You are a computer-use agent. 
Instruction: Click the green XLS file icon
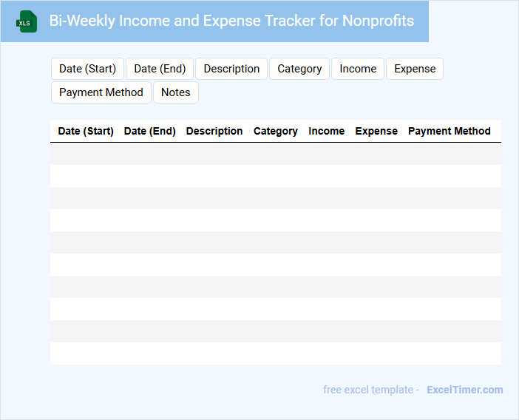(x=27, y=21)
